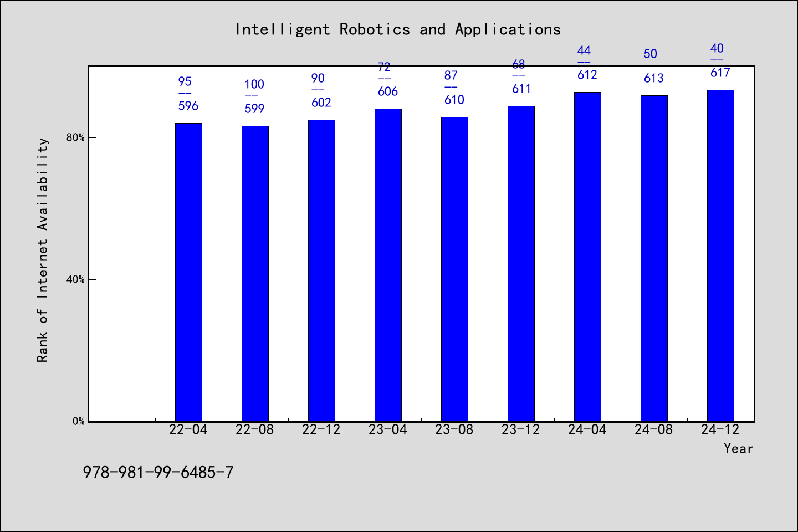This screenshot has width=798, height=532.
Task: Click the total value 617
Action: [x=720, y=73]
